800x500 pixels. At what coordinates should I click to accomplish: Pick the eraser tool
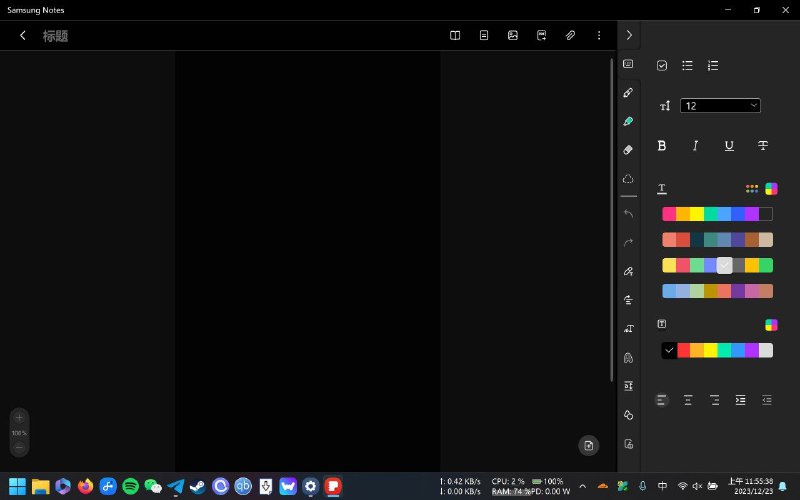pyautogui.click(x=628, y=150)
